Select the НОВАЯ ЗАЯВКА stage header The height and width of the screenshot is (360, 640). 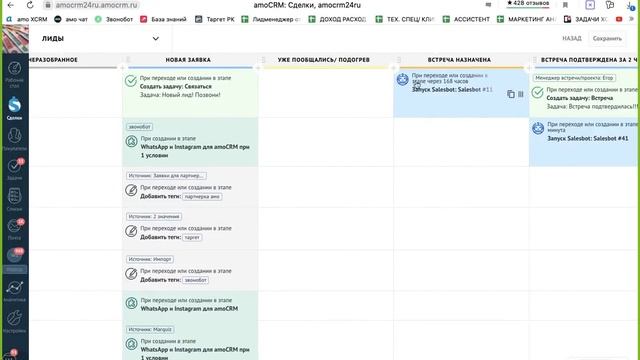(188, 60)
